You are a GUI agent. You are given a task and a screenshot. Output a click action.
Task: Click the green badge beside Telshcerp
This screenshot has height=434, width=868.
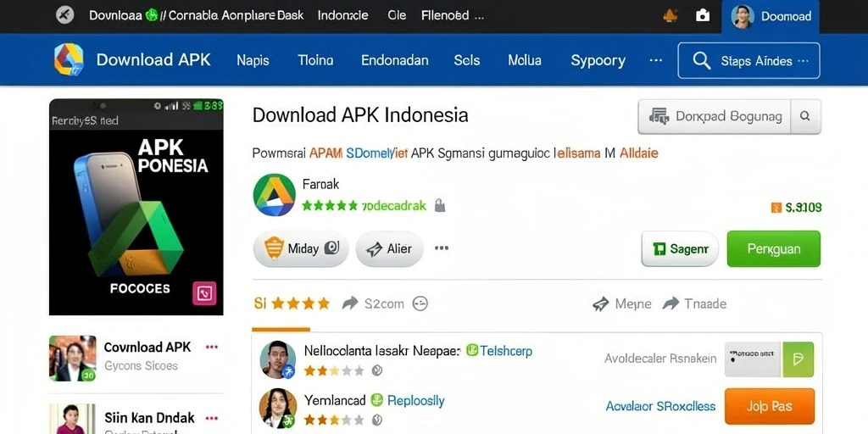471,350
